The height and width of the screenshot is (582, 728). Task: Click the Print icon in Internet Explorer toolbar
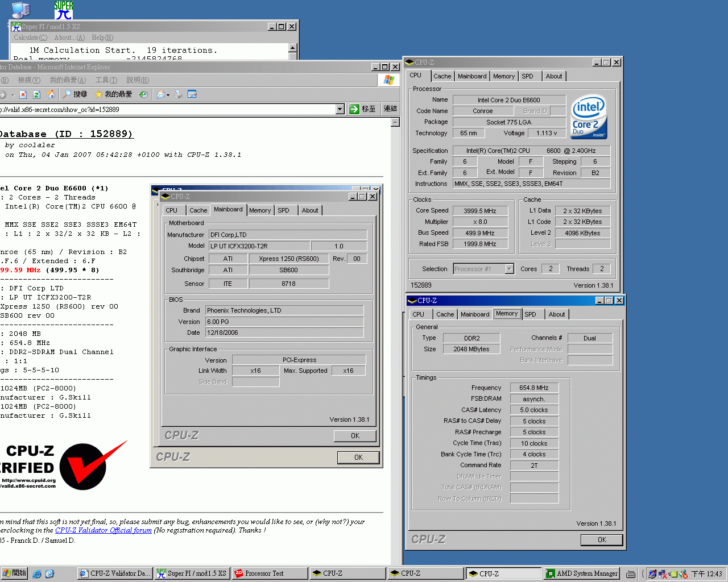(x=179, y=94)
